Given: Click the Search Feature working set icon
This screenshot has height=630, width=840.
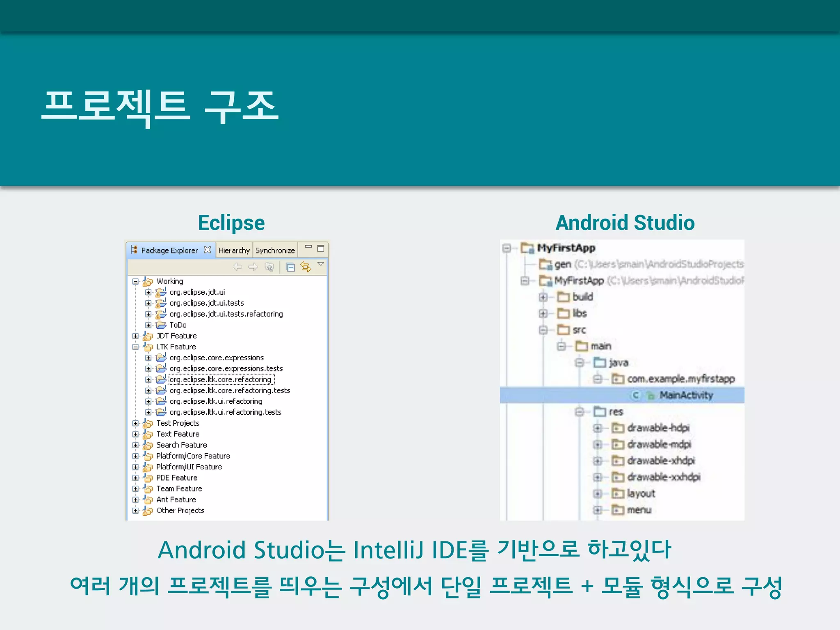Looking at the screenshot, I should click(x=148, y=445).
